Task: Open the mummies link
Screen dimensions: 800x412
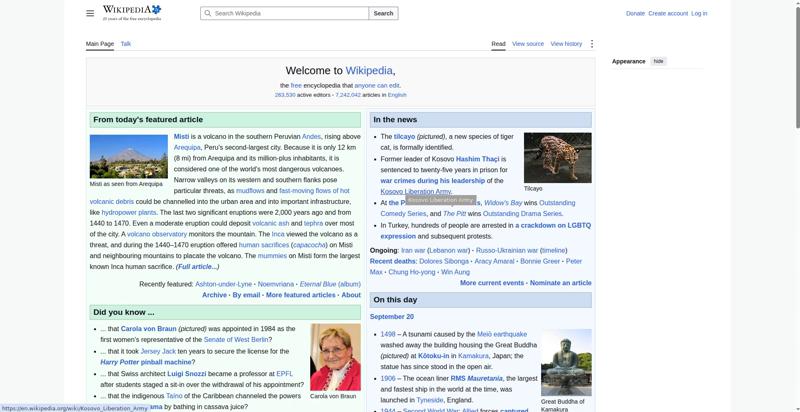Action: 272,256
